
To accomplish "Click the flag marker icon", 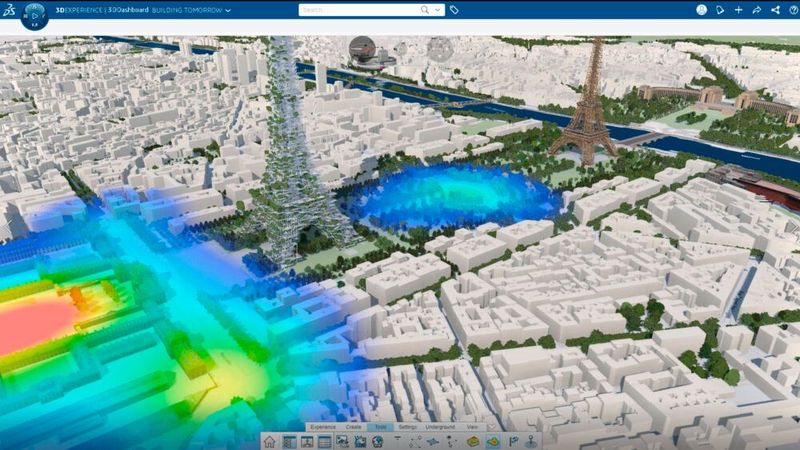I will (x=513, y=442).
